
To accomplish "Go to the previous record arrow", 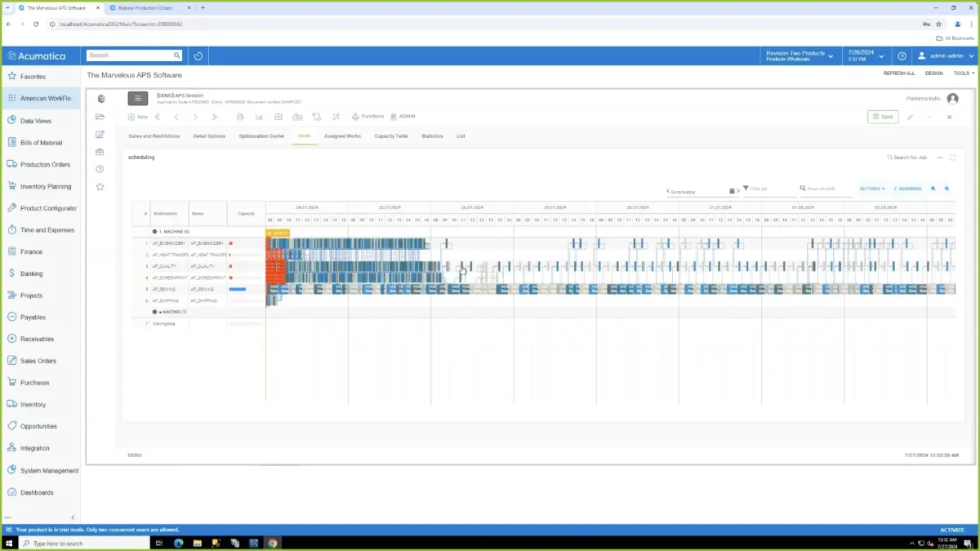I will coord(176,117).
